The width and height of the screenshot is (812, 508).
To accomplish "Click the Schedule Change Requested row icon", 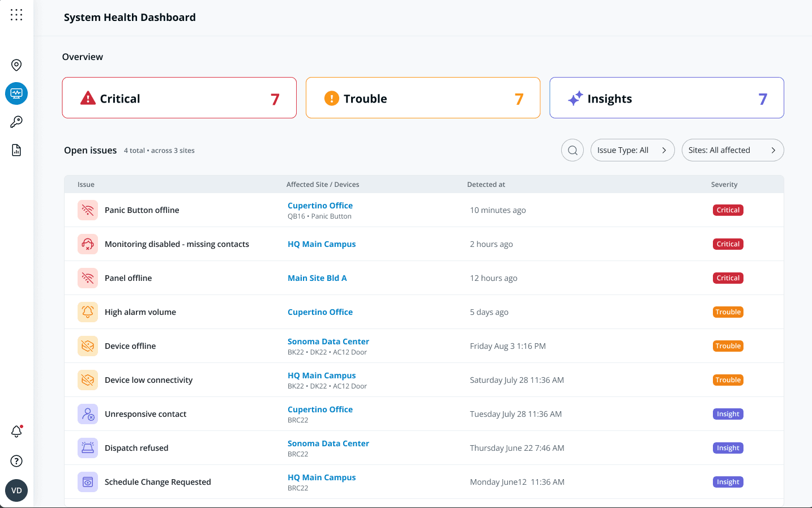I will (x=88, y=482).
